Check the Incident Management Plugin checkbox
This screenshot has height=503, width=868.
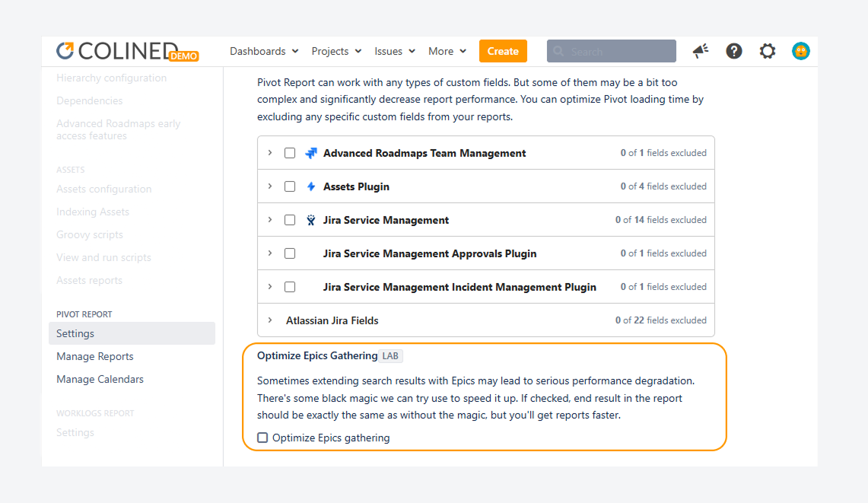click(290, 287)
